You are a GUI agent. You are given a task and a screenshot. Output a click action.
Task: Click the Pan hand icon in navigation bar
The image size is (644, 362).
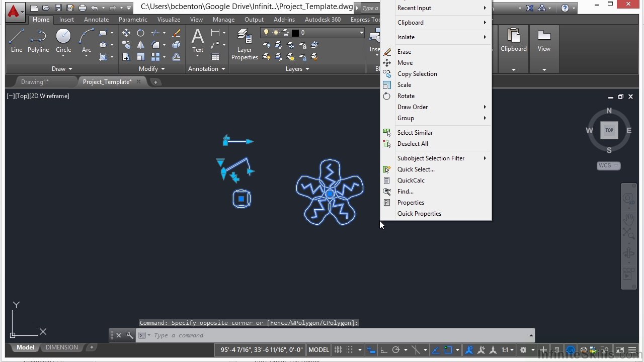[629, 219]
